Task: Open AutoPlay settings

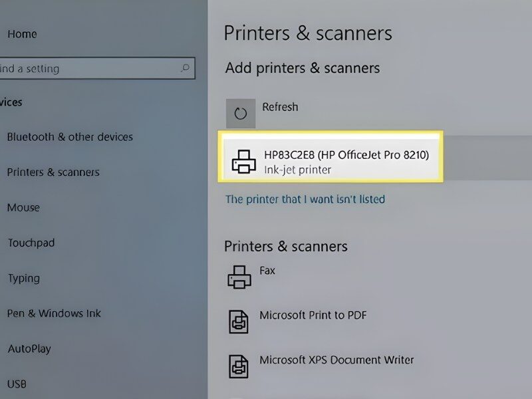Action: 29,348
